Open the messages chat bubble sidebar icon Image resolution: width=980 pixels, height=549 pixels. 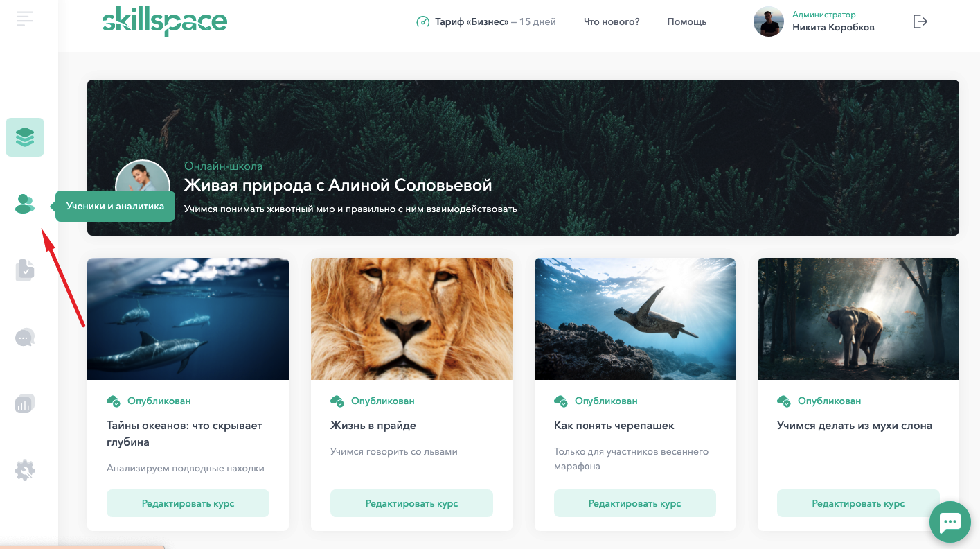click(25, 338)
